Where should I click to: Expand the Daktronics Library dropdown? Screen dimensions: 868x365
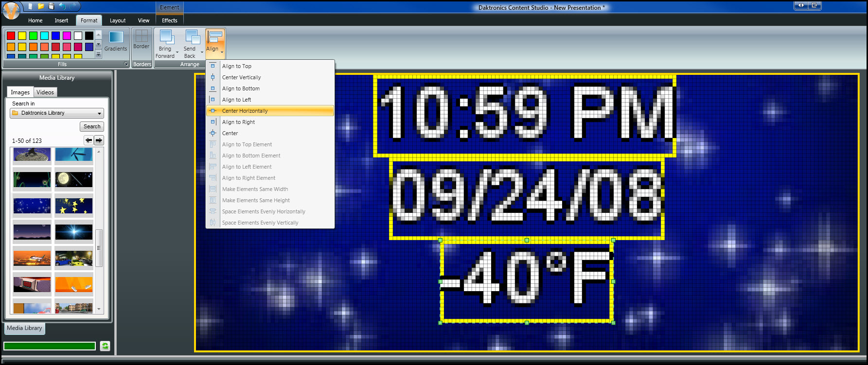[99, 113]
